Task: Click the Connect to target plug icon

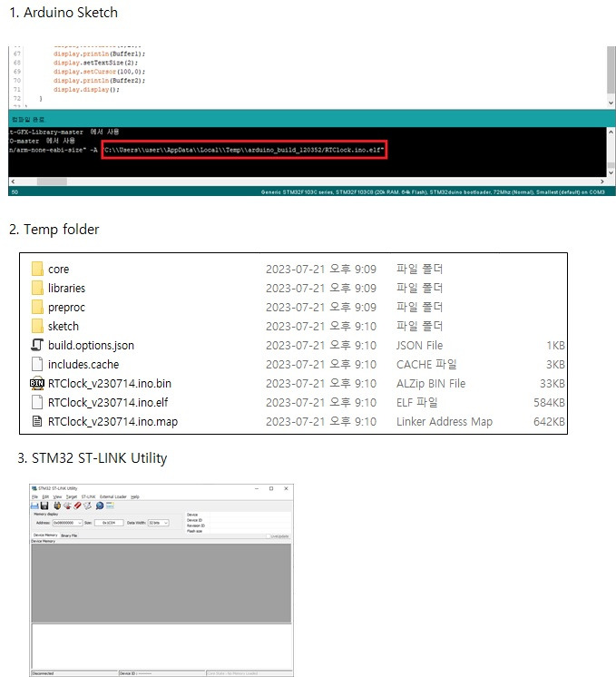Action: 57,505
